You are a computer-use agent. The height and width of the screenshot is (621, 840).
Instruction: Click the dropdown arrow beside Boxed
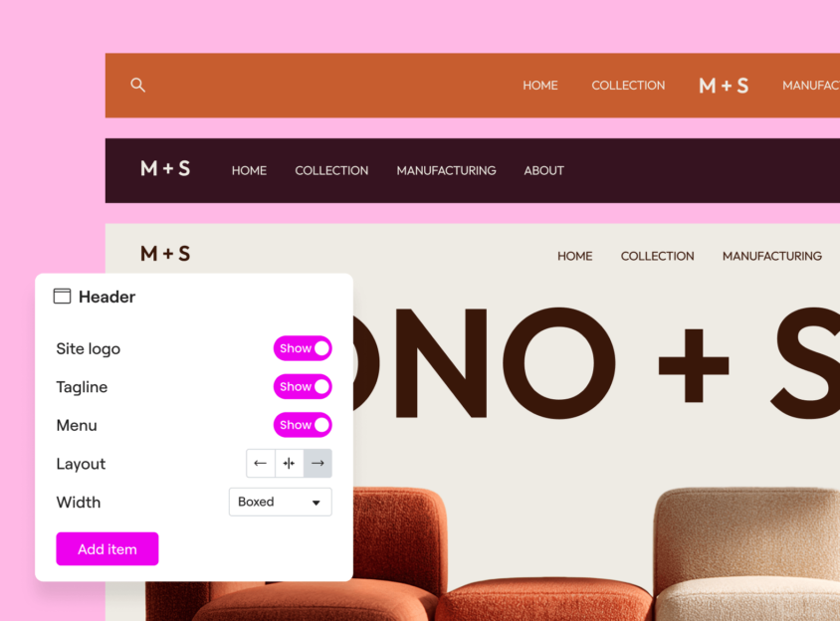(x=316, y=503)
